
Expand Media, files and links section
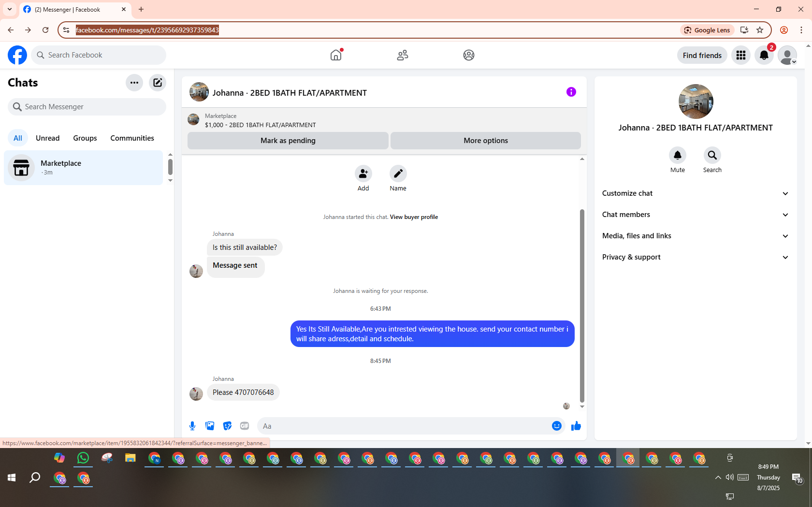(696, 236)
